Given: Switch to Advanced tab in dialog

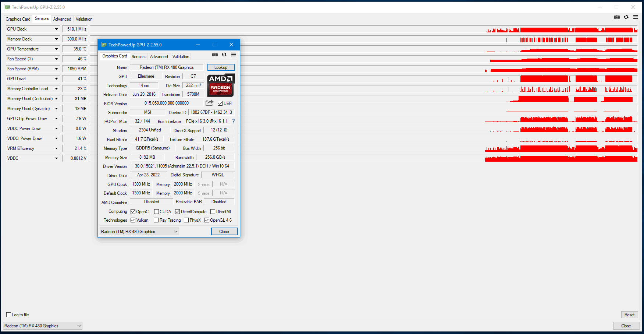Looking at the screenshot, I should click(159, 57).
